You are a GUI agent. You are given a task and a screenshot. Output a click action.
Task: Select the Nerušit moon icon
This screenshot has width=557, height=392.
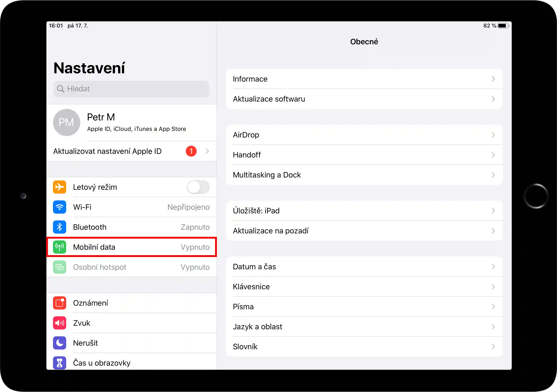59,343
